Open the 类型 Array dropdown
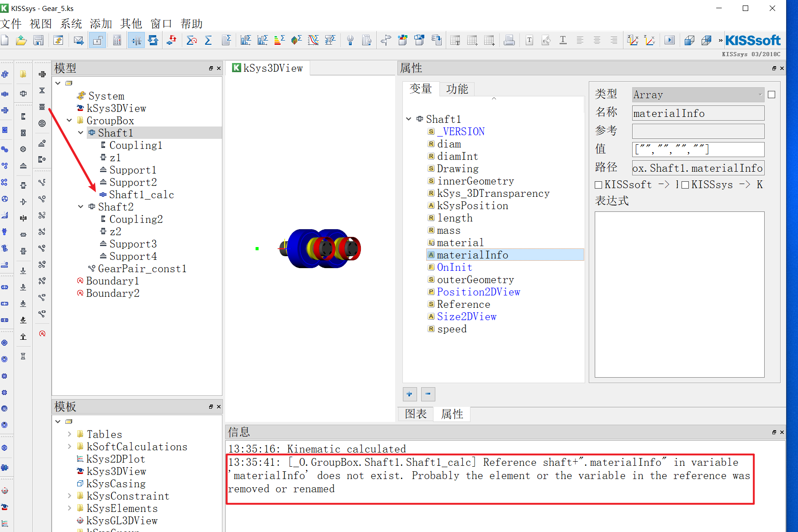Image resolution: width=798 pixels, height=532 pixels. click(x=698, y=95)
